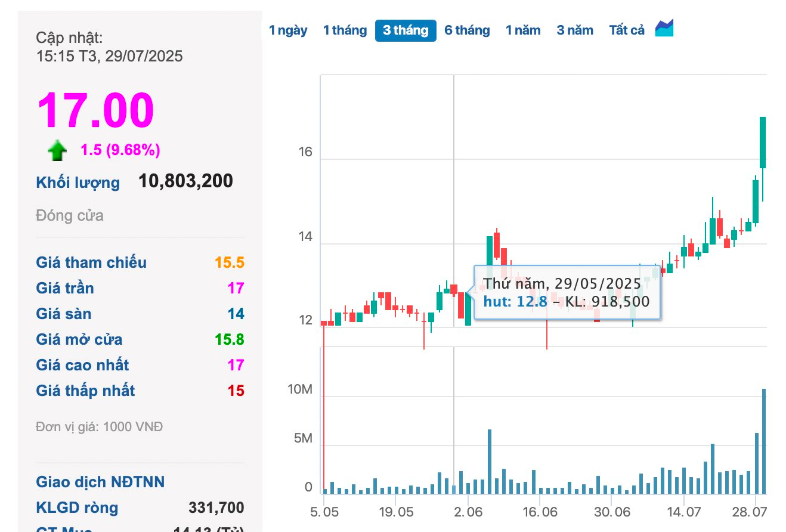The image size is (786, 532).
Task: Click the 29/05/2025 chart tooltip
Action: pos(567,292)
